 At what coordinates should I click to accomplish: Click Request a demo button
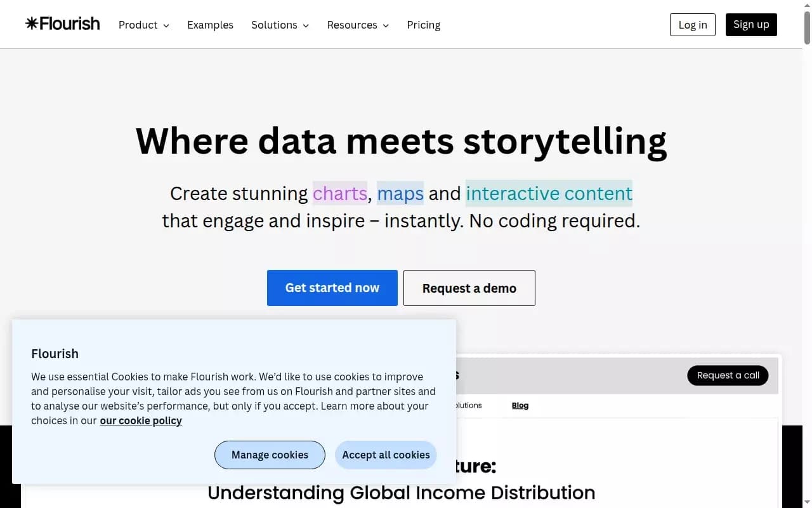coord(469,288)
